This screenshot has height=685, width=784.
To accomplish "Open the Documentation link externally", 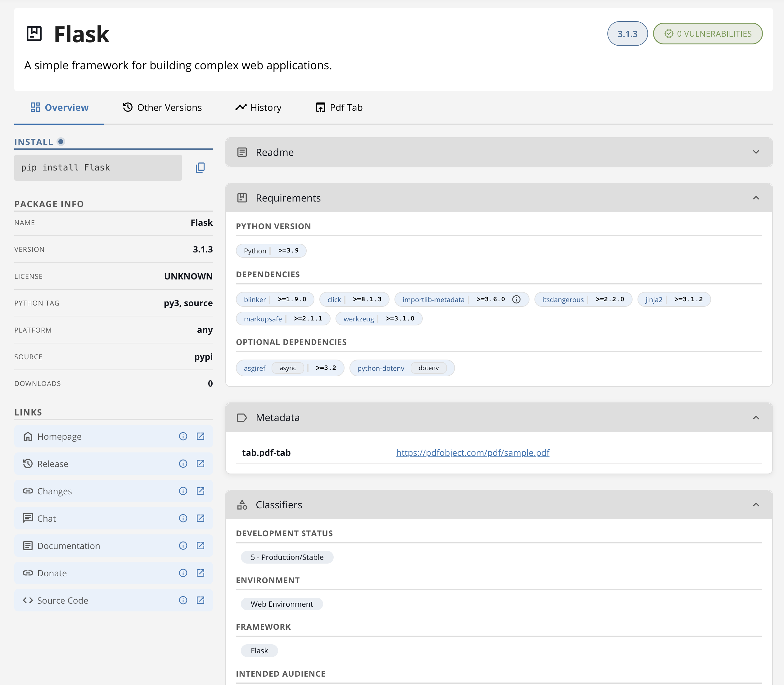I will 201,546.
